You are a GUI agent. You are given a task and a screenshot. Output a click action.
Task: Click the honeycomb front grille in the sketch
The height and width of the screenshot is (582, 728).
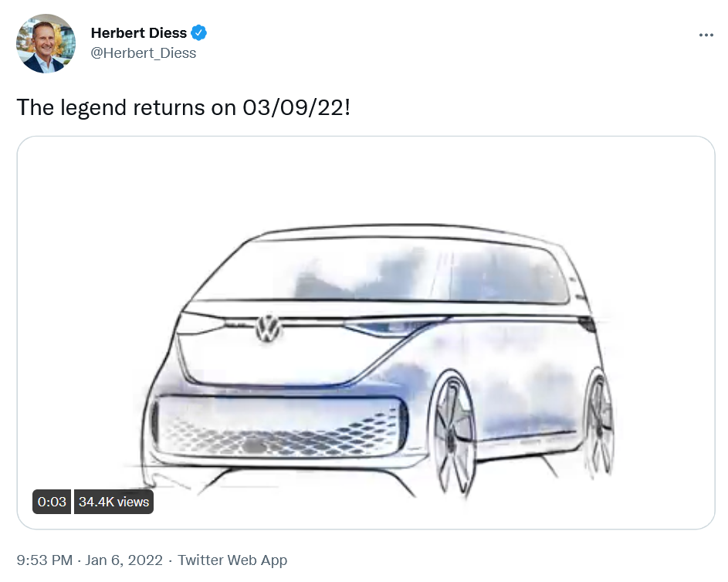pos(278,427)
